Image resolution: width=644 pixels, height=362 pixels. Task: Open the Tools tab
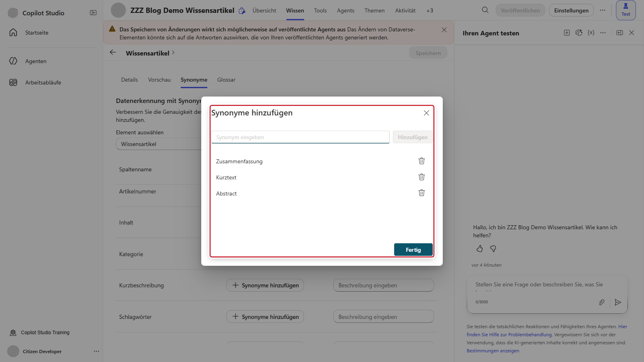320,10
